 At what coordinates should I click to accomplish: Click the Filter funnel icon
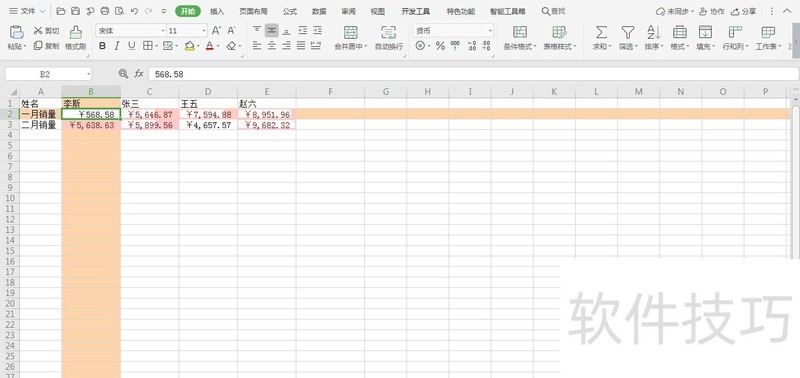(x=628, y=32)
